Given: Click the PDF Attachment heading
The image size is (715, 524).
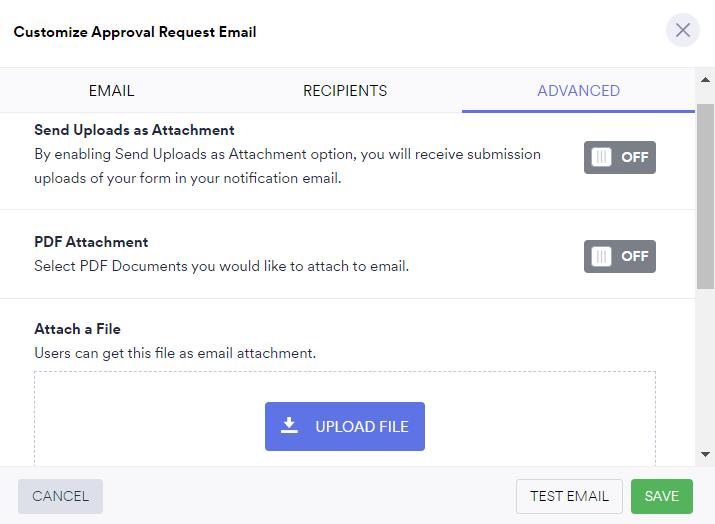Looking at the screenshot, I should pos(91,242).
